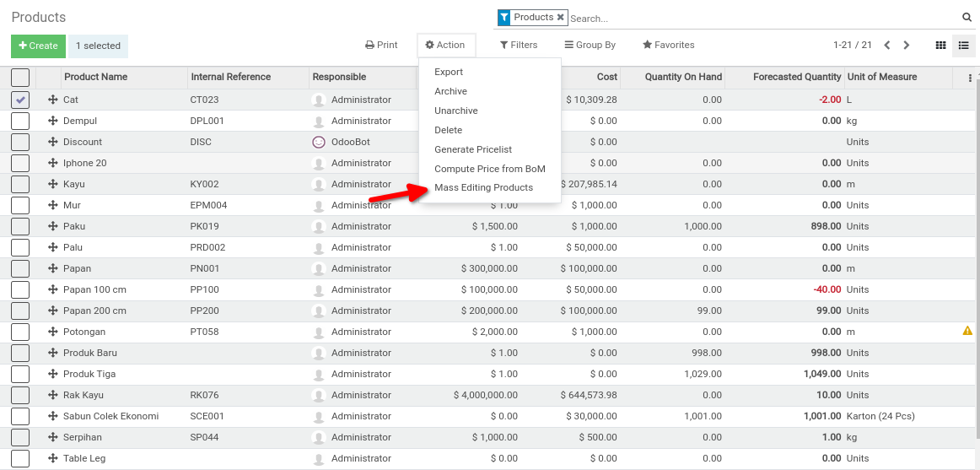Type in the Search input field
The image size is (980, 470).
click(759, 18)
